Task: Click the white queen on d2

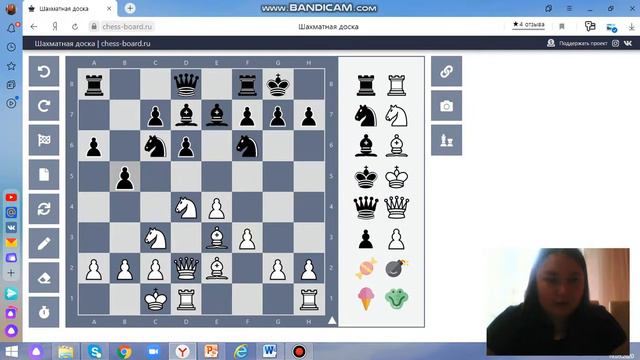Action: 186,269
